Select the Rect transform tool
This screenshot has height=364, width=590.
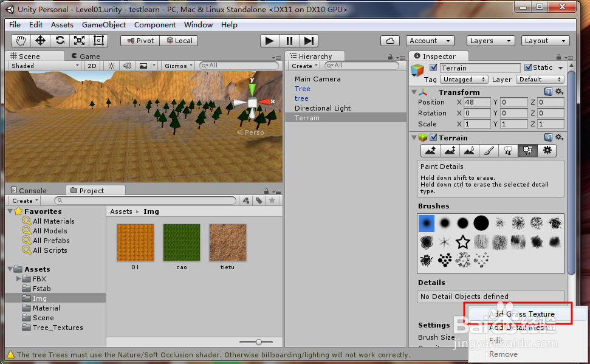98,41
